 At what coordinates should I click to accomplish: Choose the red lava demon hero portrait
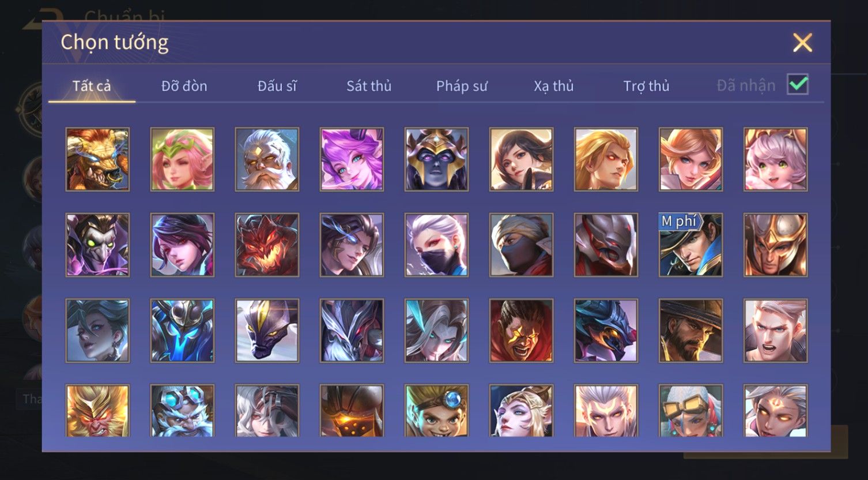pyautogui.click(x=267, y=245)
